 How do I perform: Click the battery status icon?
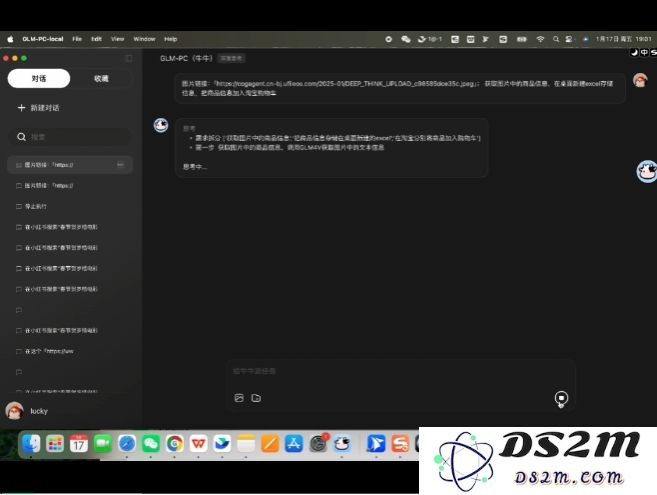pos(521,39)
